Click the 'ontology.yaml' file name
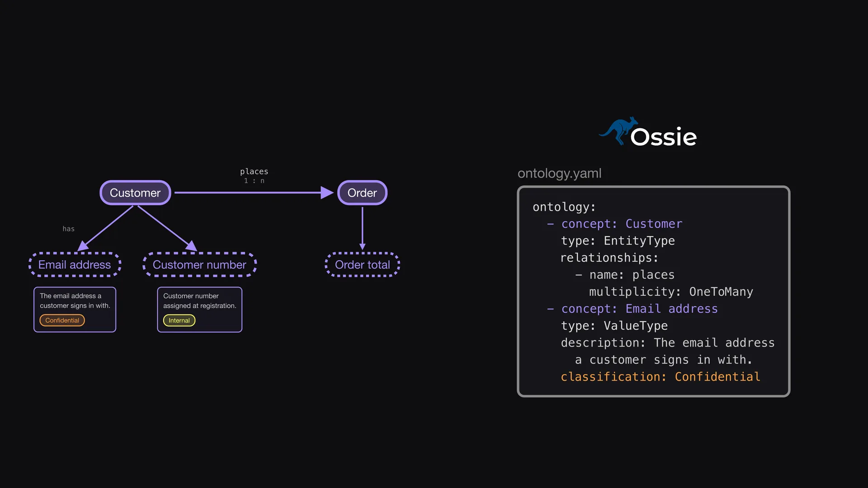868x488 pixels. pos(559,174)
